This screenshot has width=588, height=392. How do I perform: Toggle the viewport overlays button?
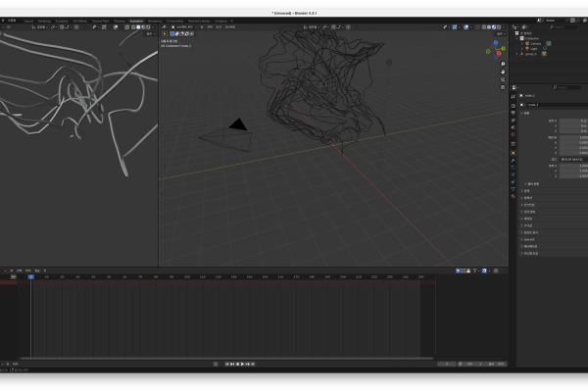coord(467,27)
